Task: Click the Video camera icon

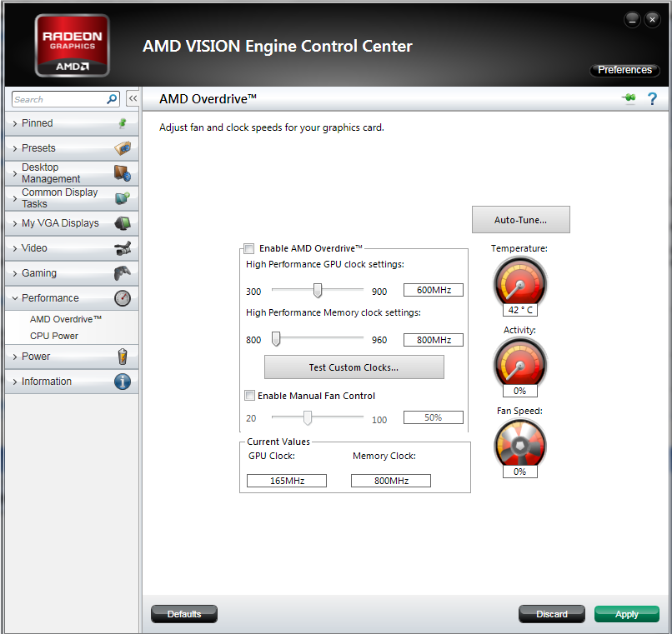Action: [123, 248]
